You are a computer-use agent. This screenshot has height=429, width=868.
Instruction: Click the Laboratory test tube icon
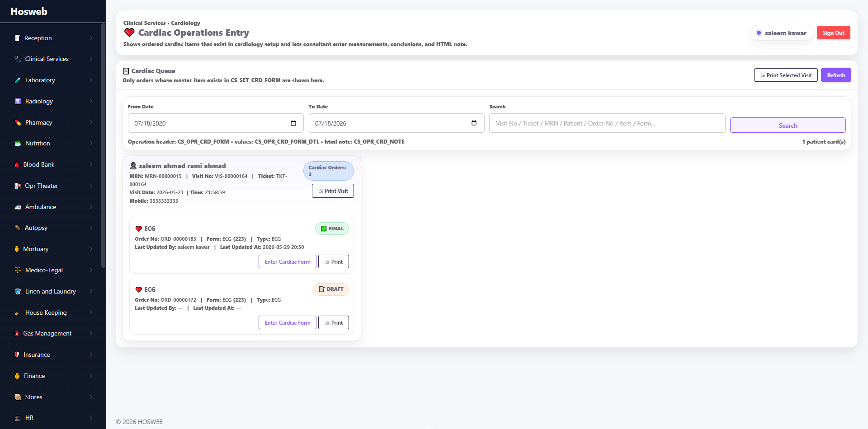pyautogui.click(x=18, y=80)
